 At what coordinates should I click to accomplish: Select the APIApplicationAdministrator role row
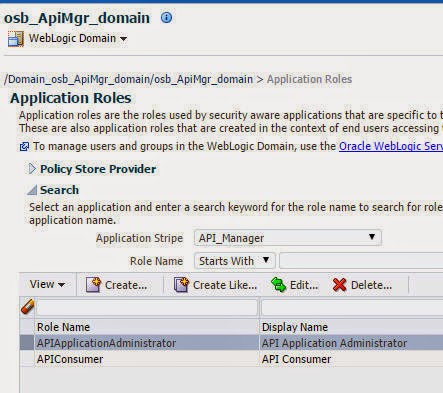pyautogui.click(x=231, y=343)
